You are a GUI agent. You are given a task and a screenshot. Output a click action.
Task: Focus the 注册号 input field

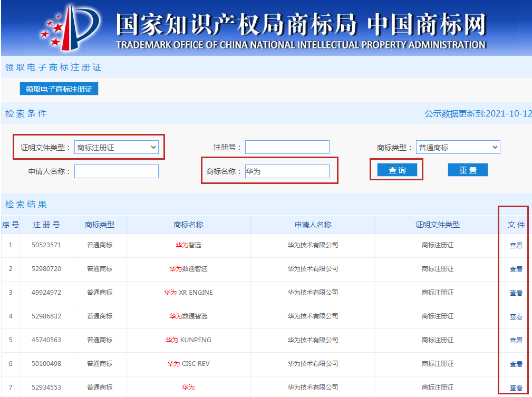click(x=287, y=147)
